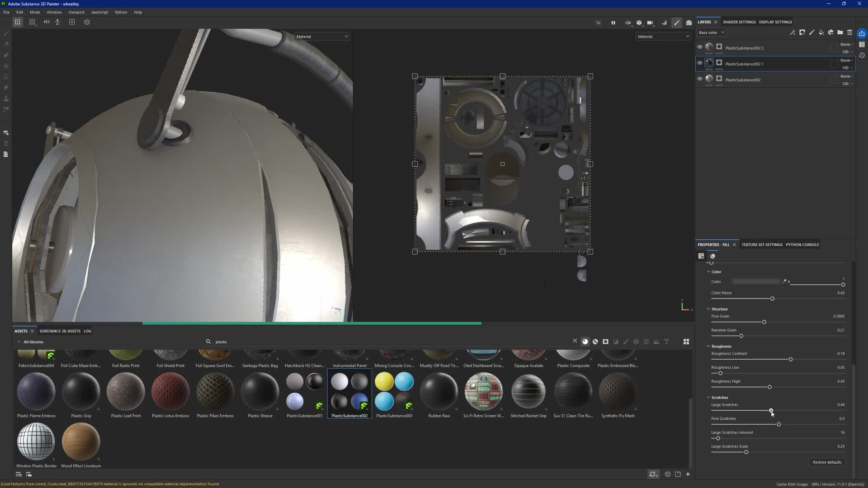Click the Restore defaults button
The width and height of the screenshot is (868, 488).
click(x=826, y=462)
